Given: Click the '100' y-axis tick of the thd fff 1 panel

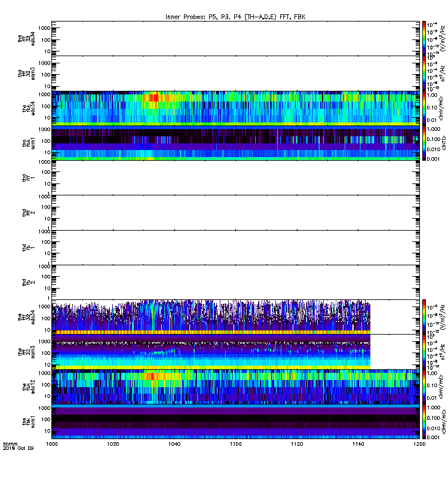Looking at the screenshot, I should (46, 172).
